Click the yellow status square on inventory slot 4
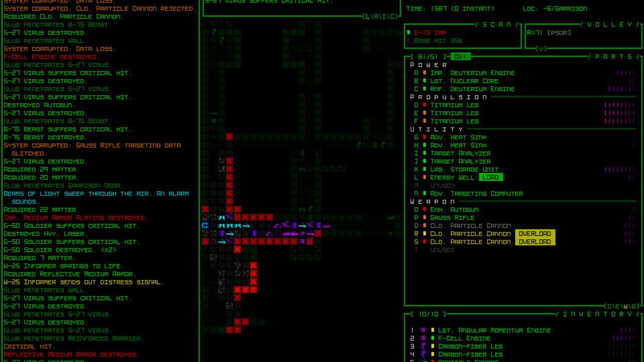The height and width of the screenshot is (362, 644). (433, 354)
